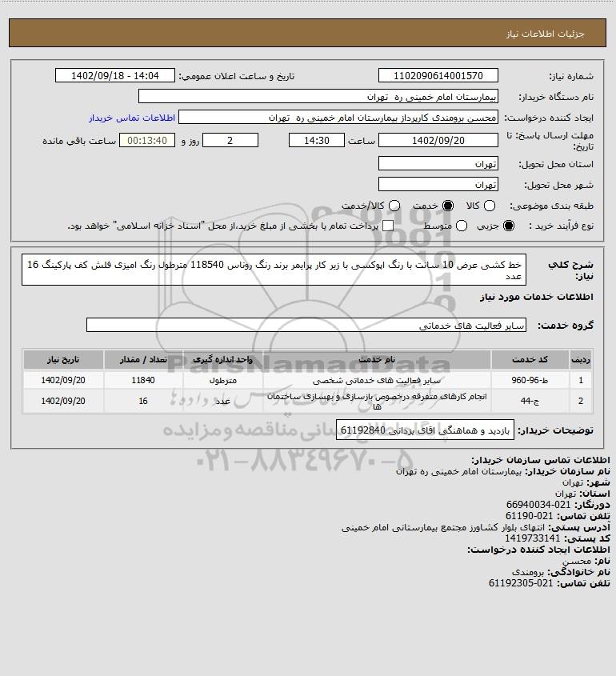Toggle the اسناد خزانه اسلامی payment checkbox
Screen dimensions: 616x676
[x=388, y=226]
